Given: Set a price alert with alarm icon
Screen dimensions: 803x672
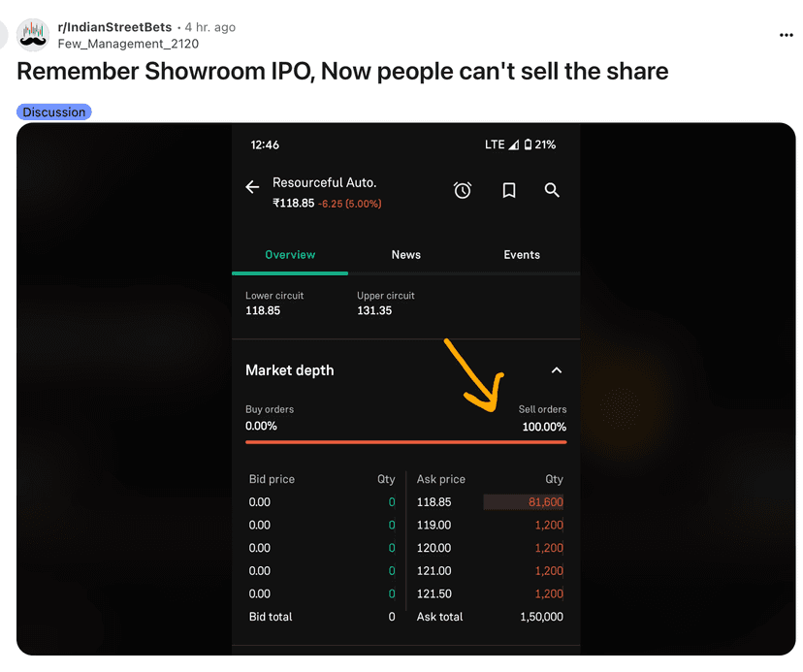Looking at the screenshot, I should [463, 191].
